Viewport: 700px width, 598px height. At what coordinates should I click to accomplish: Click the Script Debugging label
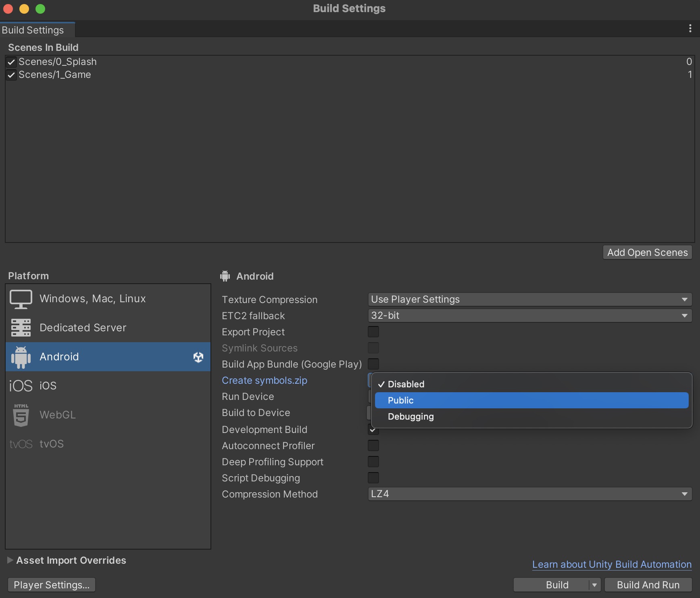(261, 478)
